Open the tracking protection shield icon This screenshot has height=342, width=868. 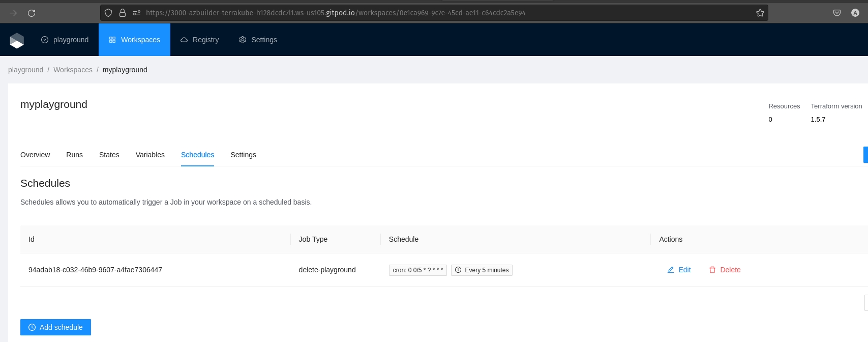[x=108, y=13]
